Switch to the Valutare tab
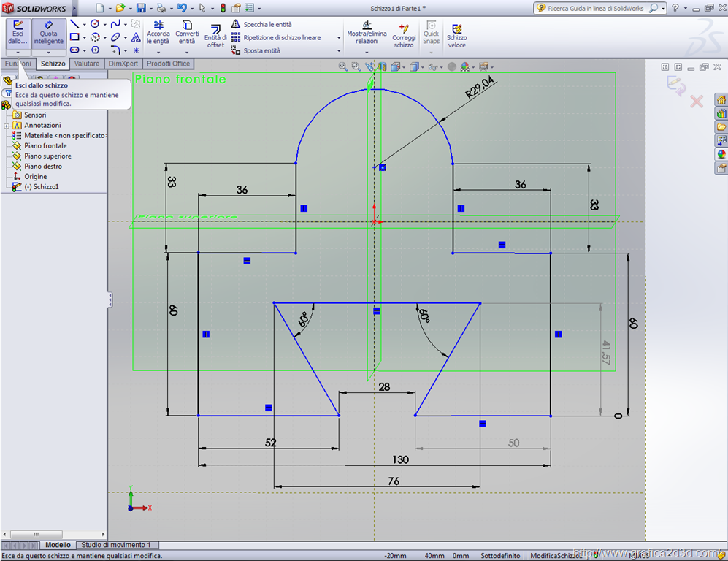The width and height of the screenshot is (728, 561). point(87,64)
